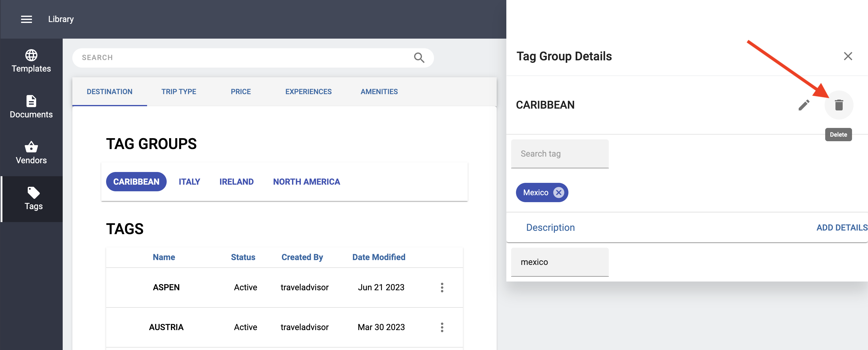Screen dimensions: 868x350
Task: Open Documents in the sidebar
Action: 31,107
